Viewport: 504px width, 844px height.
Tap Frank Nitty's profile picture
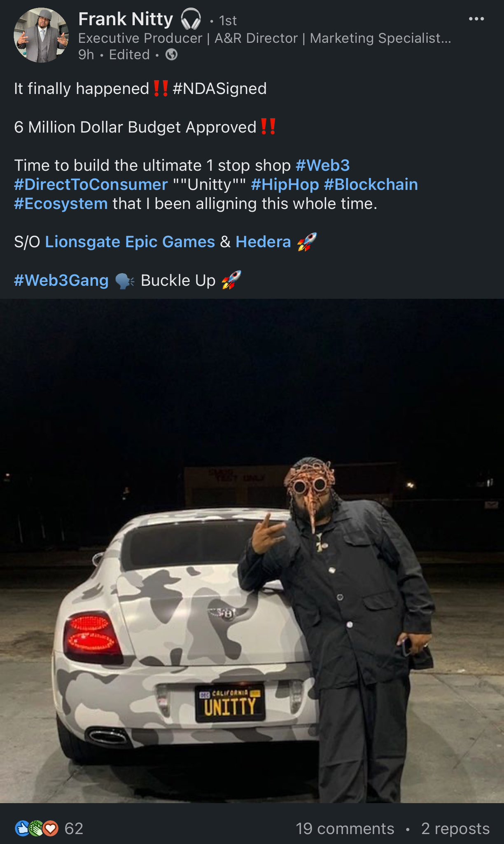point(41,35)
